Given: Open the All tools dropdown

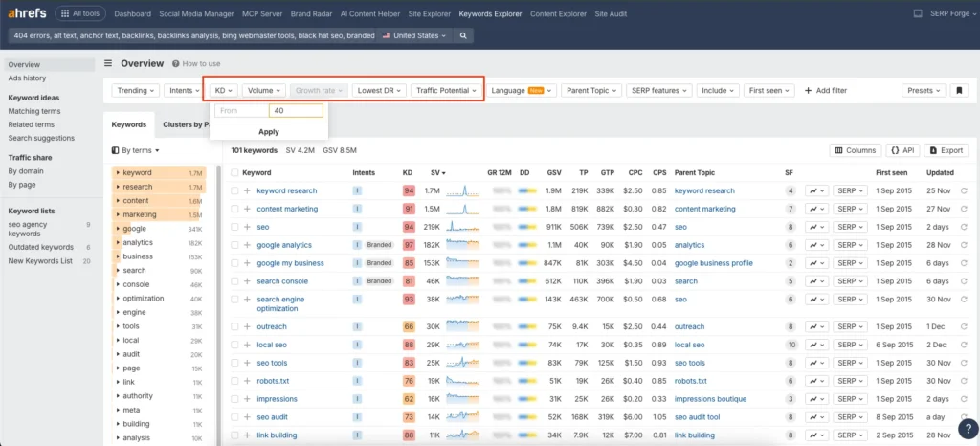Looking at the screenshot, I should [x=80, y=13].
